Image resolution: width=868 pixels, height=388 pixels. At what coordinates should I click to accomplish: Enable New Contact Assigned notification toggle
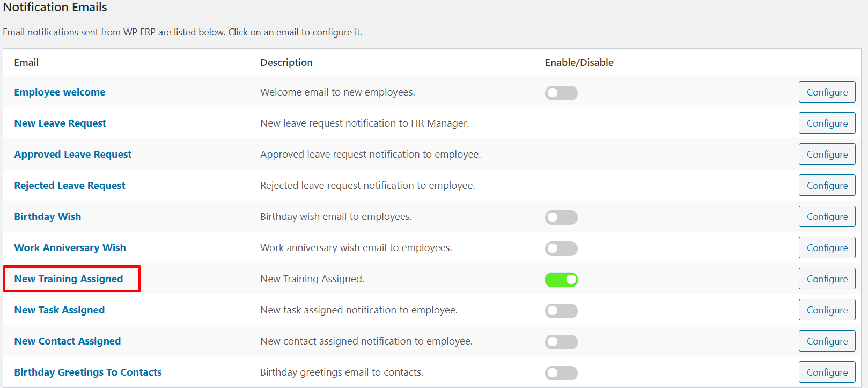pyautogui.click(x=561, y=342)
